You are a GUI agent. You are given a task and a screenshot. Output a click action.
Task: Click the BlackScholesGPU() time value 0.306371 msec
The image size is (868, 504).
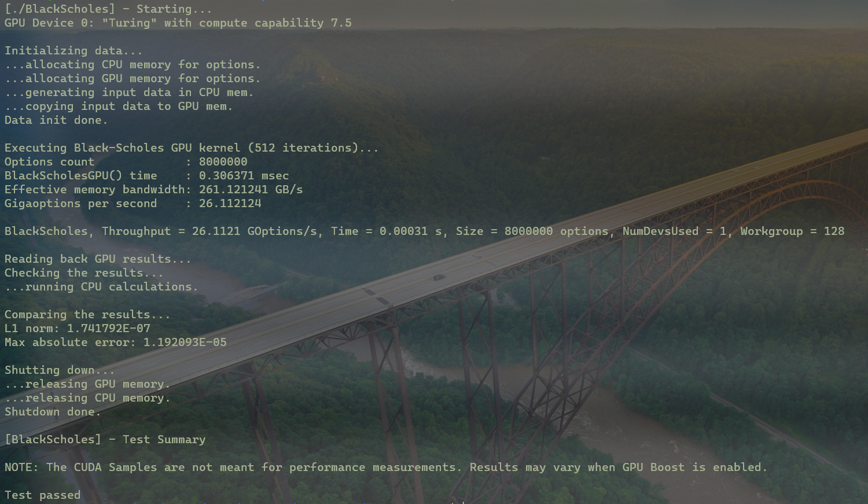(x=244, y=176)
